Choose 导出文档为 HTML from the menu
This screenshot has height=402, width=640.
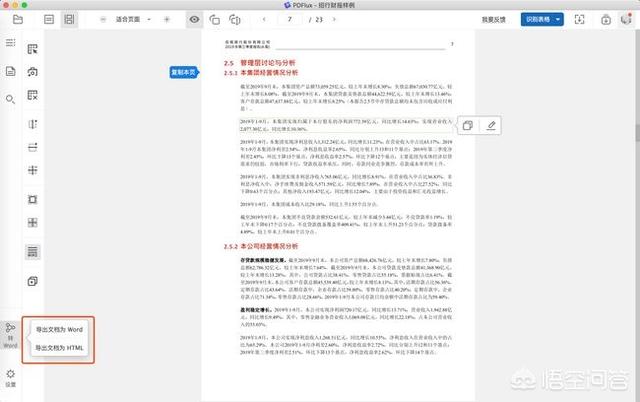(x=60, y=348)
